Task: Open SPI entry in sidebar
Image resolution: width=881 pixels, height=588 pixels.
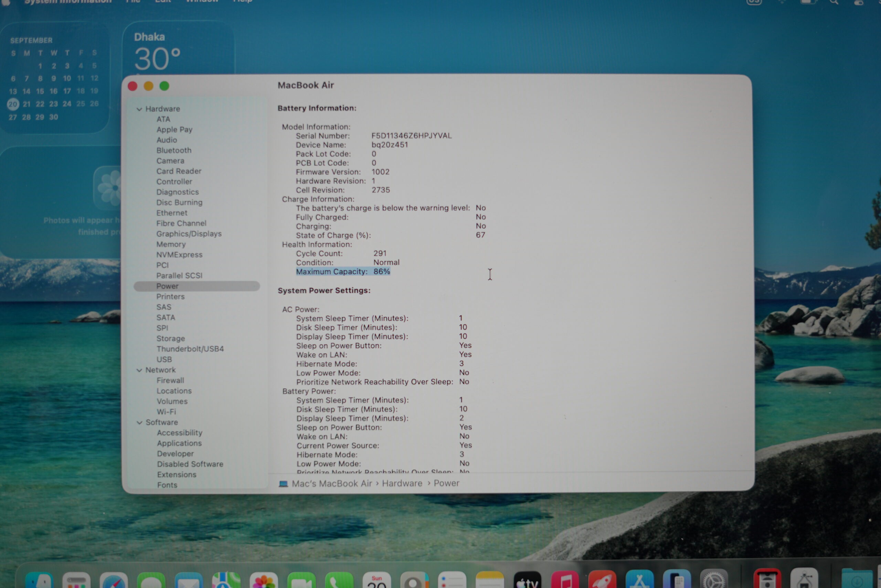Action: pyautogui.click(x=162, y=328)
